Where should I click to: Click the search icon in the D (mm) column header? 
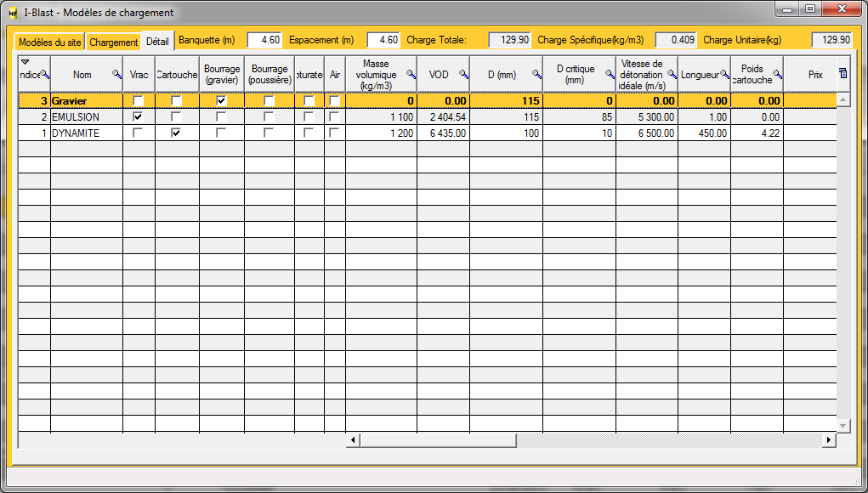pos(536,75)
